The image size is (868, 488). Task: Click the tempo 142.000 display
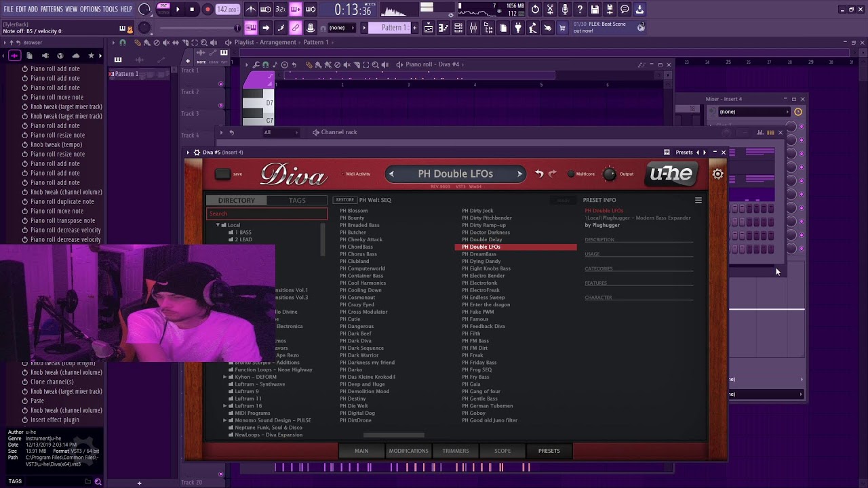coord(227,9)
